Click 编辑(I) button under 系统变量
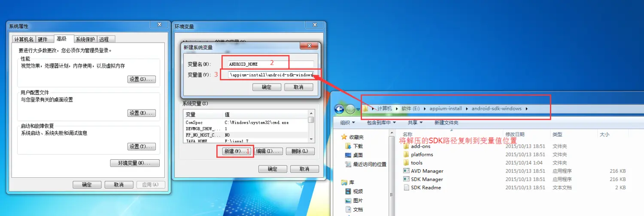Screen dimensions: 644x216 [269, 151]
